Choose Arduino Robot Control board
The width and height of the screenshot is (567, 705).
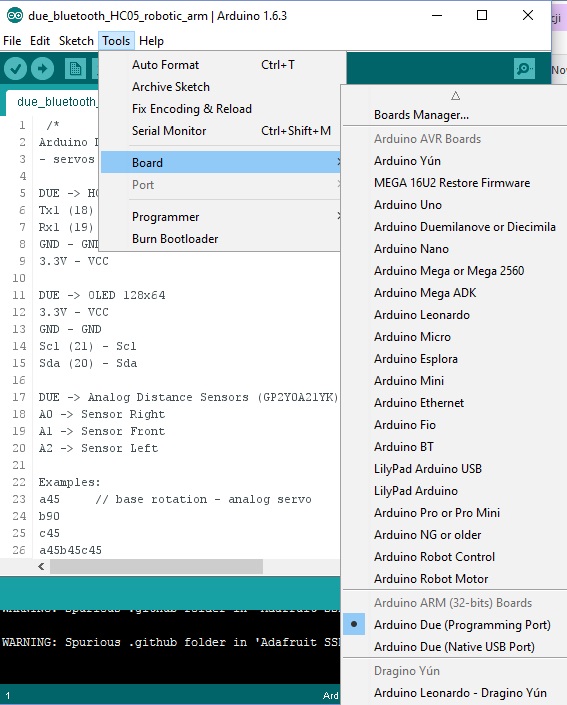455,557
